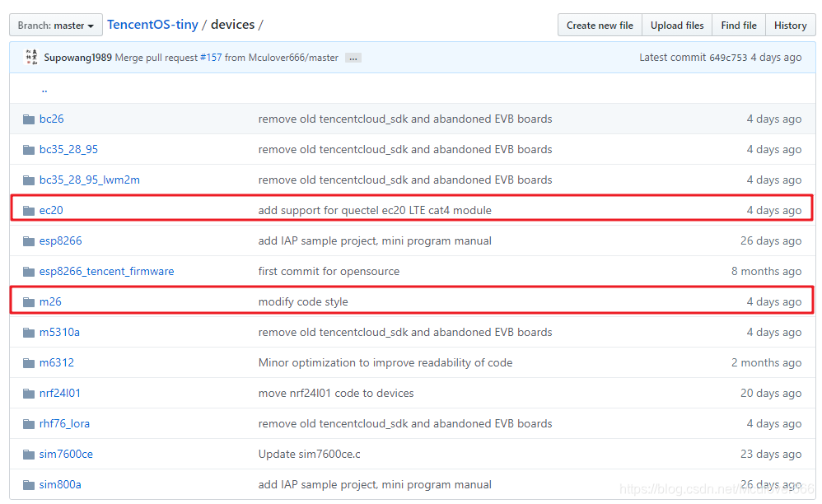
Task: Open the Branch: master dropdown
Action: click(x=55, y=26)
